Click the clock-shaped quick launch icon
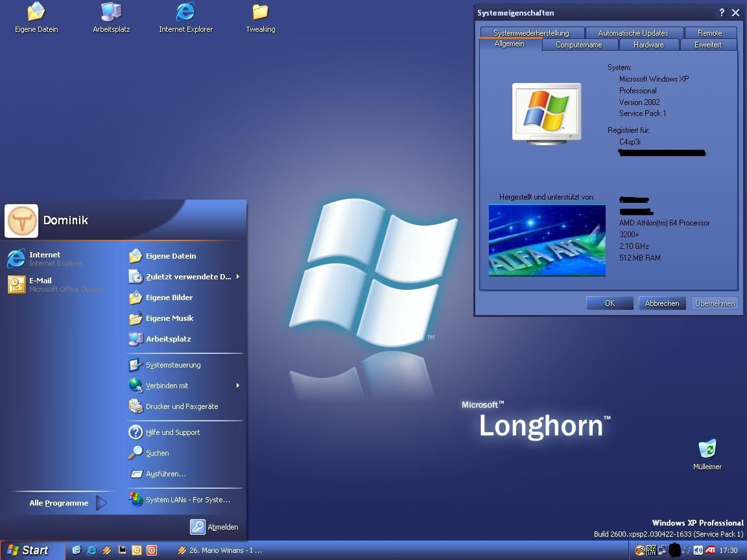 (x=137, y=550)
